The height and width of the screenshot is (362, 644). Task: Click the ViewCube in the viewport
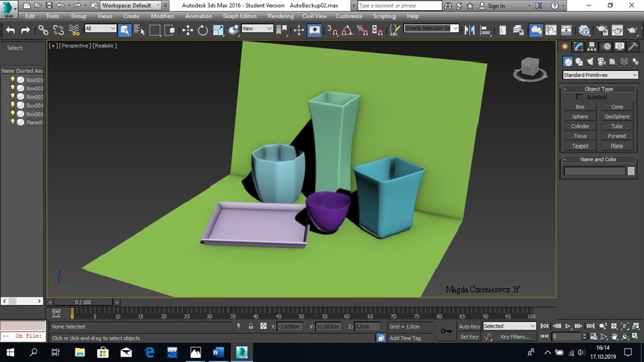tap(529, 68)
